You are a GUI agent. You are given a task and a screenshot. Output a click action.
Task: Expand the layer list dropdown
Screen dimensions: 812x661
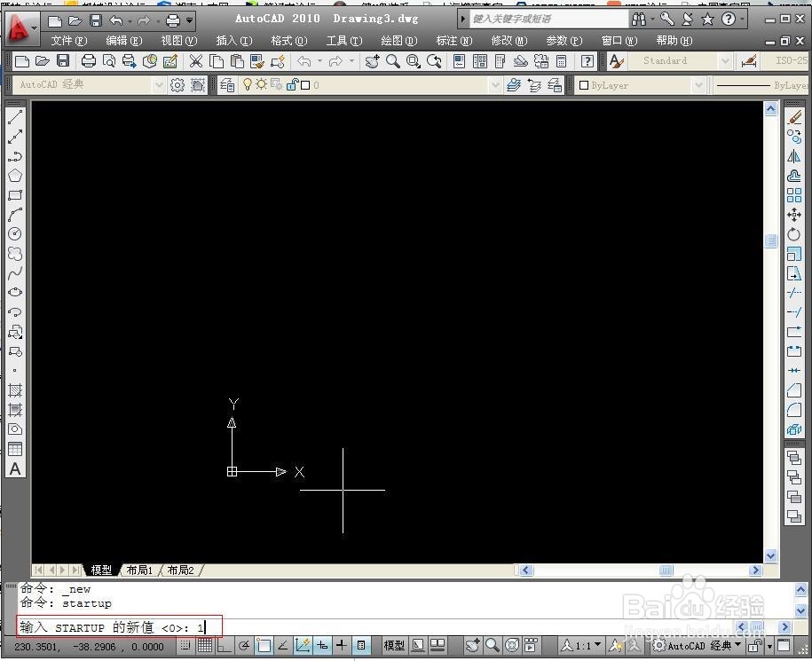[x=495, y=85]
